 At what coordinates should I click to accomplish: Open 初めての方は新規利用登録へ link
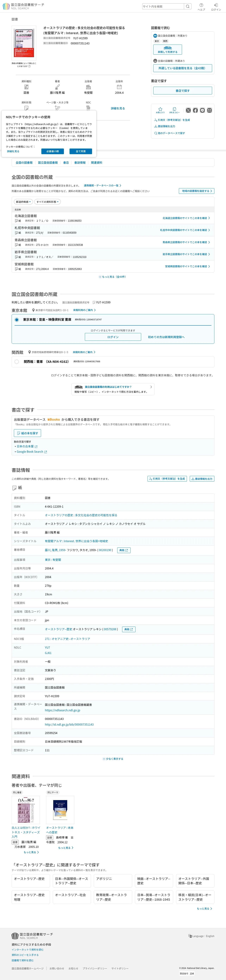(166, 337)
